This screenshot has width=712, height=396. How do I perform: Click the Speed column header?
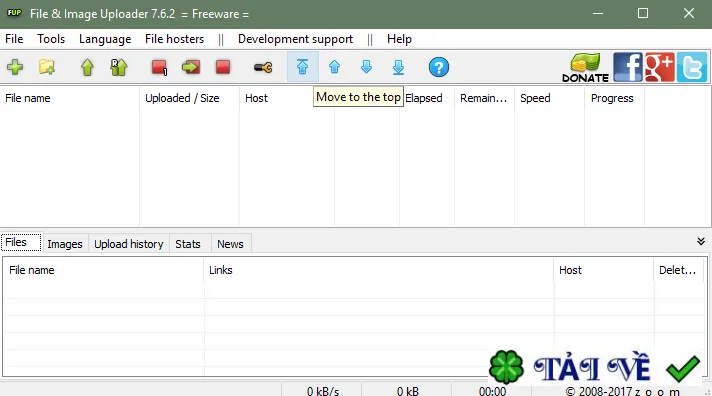[549, 98]
